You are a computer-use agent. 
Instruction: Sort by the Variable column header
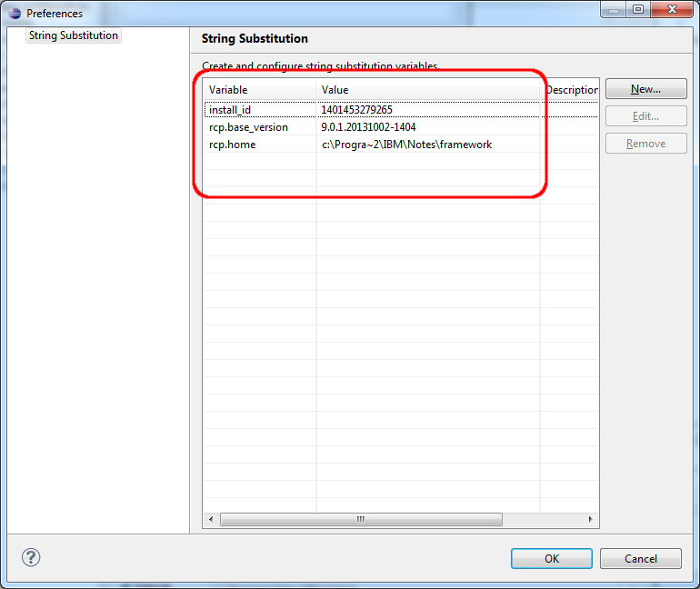[259, 90]
